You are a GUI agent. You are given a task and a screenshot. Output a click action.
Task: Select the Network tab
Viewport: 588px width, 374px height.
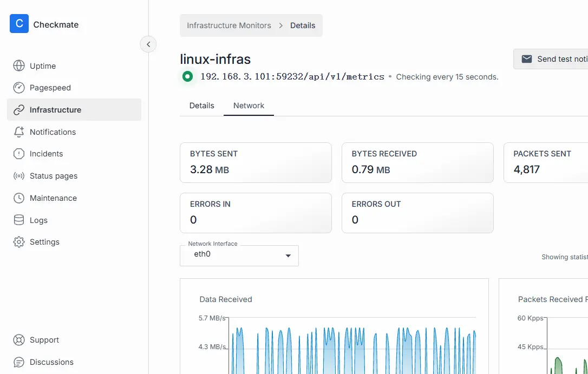pyautogui.click(x=249, y=106)
